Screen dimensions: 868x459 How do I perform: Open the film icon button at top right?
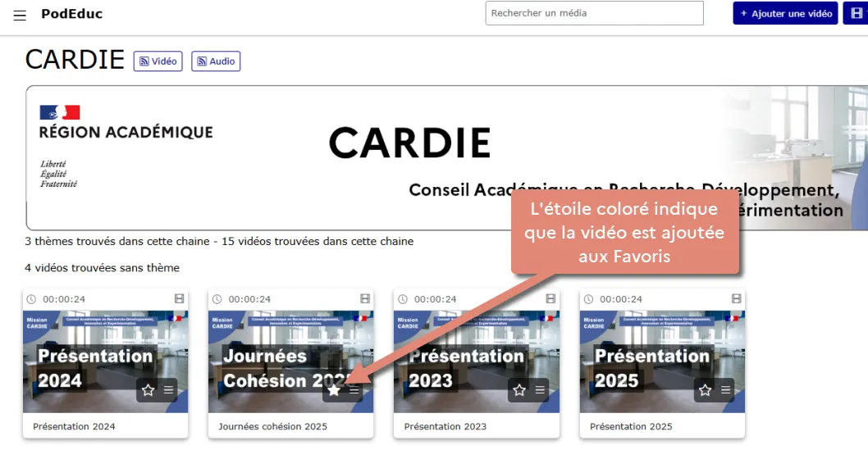856,13
